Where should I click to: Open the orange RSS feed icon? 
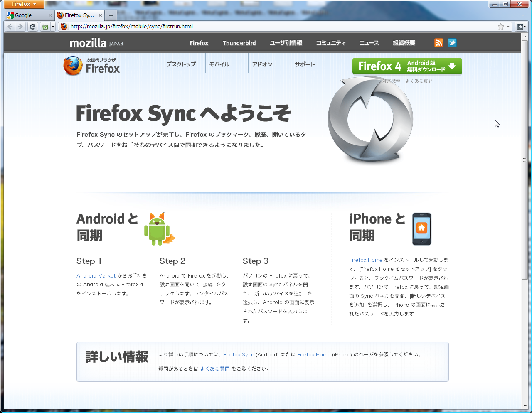(x=439, y=43)
